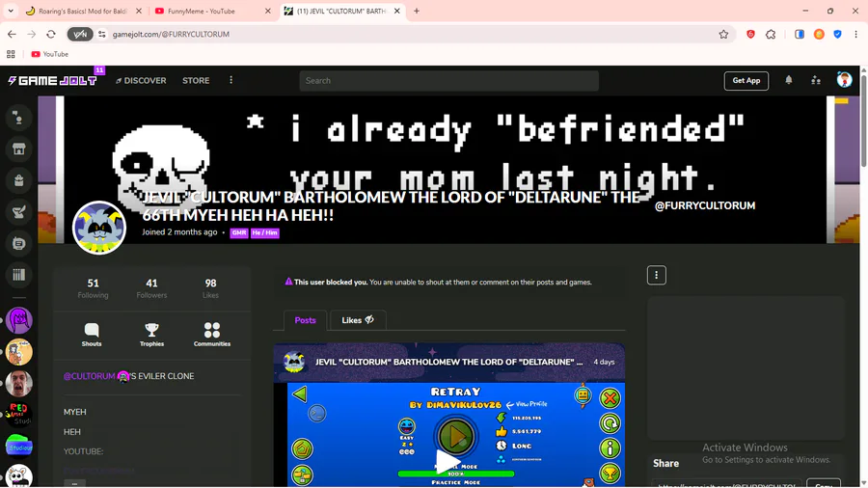This screenshot has height=488, width=868.
Task: Switch to Roaring's Basics Mod browser tab
Action: click(x=83, y=11)
